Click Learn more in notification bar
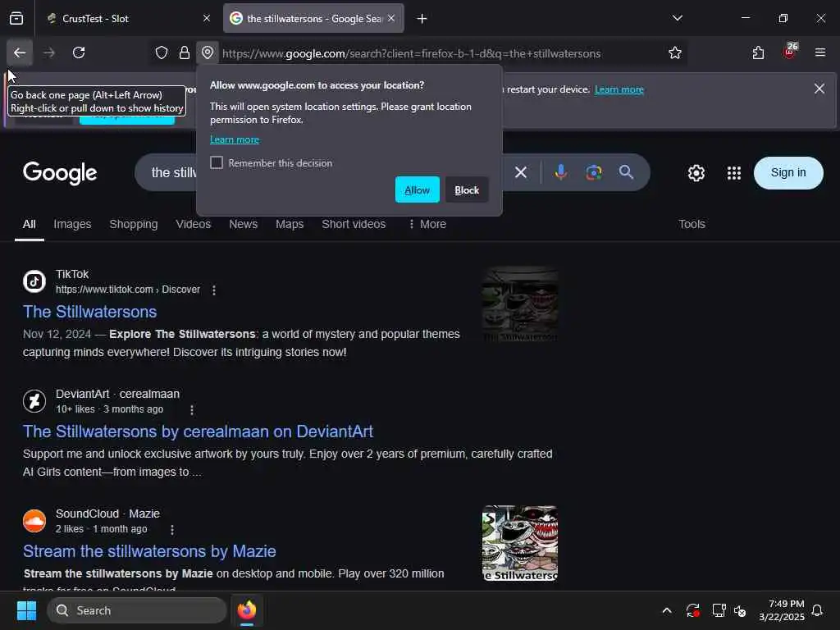Screen dimensions: 840x630 tap(619, 89)
